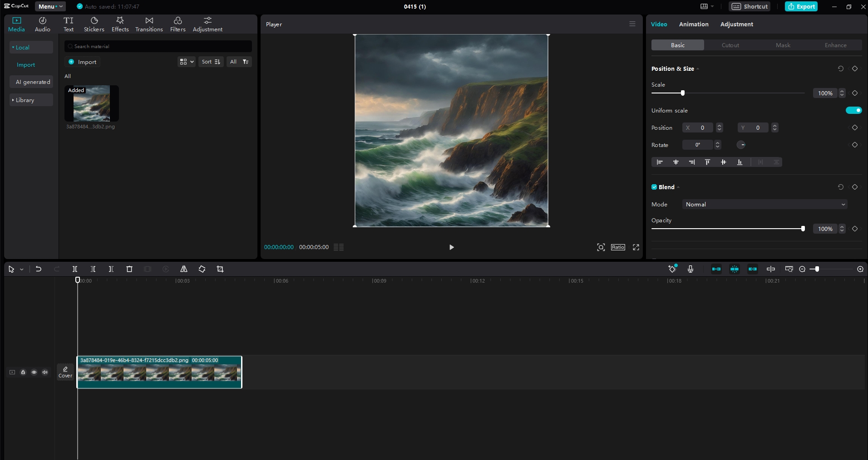Switch to the Animation tab

[x=693, y=24]
